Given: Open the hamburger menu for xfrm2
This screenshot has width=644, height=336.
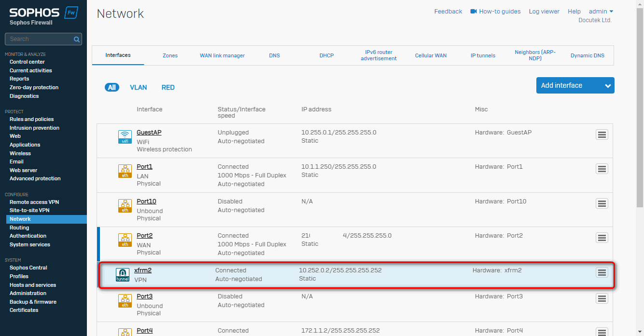Looking at the screenshot, I should (x=602, y=272).
